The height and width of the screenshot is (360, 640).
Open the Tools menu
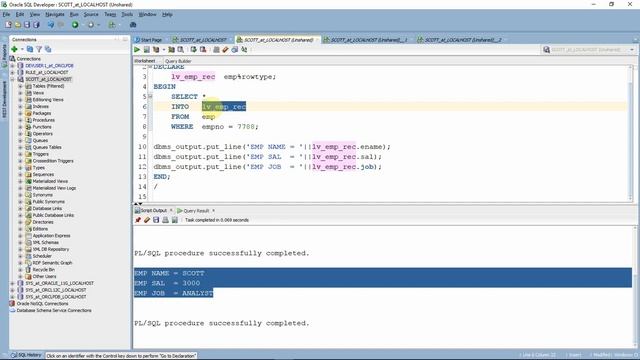(x=127, y=14)
